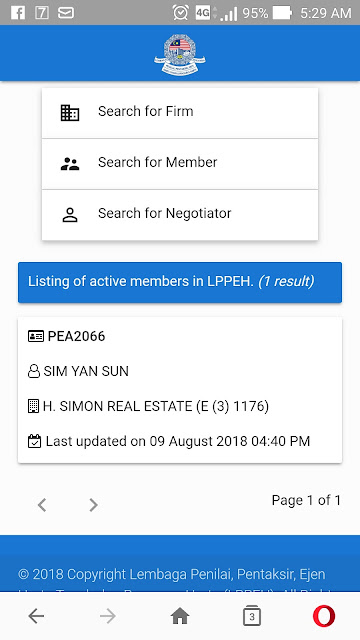Tap the browser forward arrow

pyautogui.click(x=108, y=616)
